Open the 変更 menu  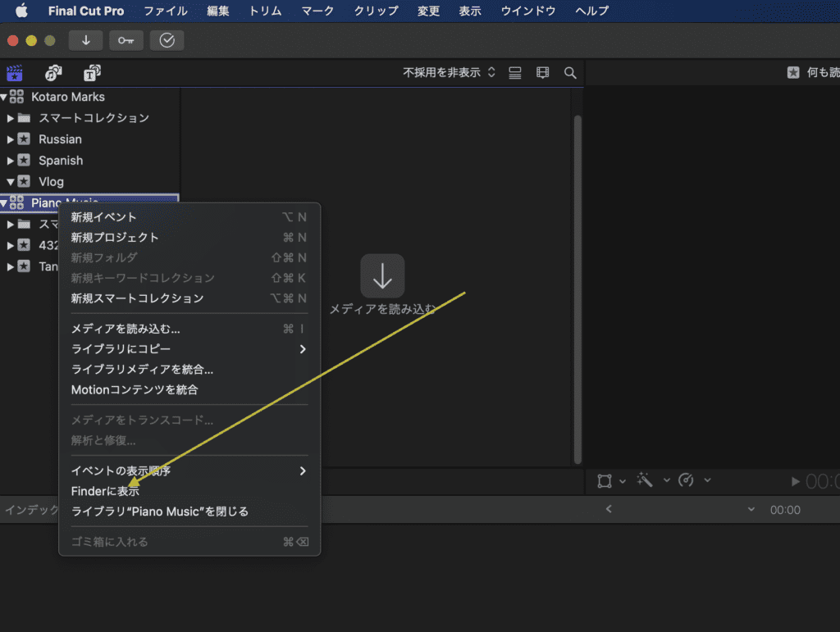[x=428, y=11]
